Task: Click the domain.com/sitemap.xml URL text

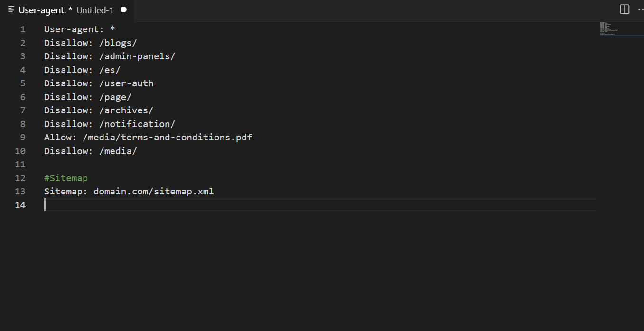Action: (153, 192)
